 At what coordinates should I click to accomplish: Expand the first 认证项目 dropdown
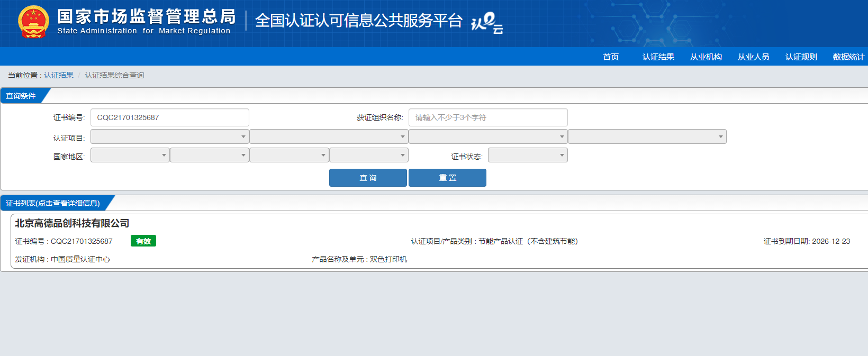[x=170, y=136]
